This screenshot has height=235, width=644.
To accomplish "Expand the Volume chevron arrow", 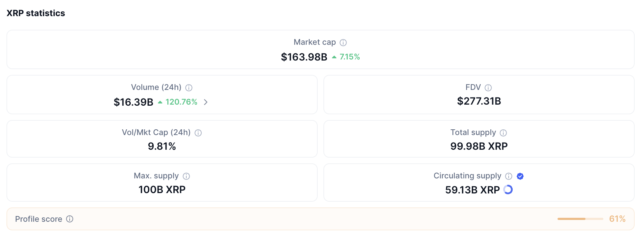I will (206, 102).
